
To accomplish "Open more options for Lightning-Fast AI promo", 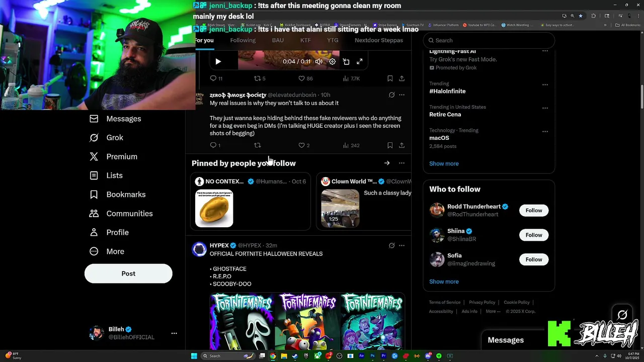I will pos(545,51).
